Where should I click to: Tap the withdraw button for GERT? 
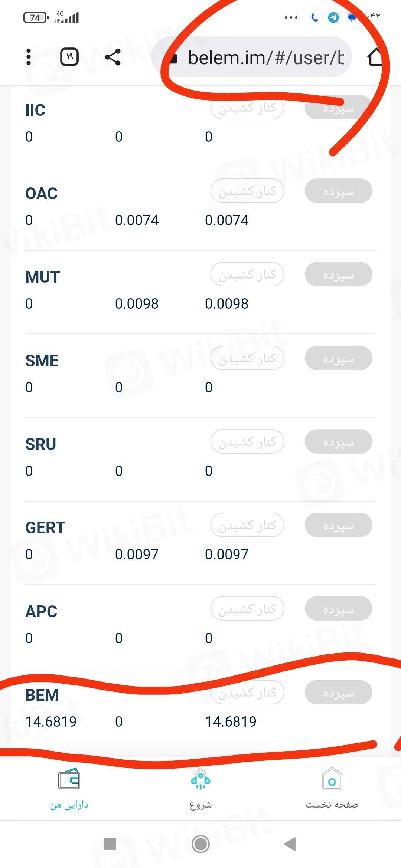click(x=247, y=525)
